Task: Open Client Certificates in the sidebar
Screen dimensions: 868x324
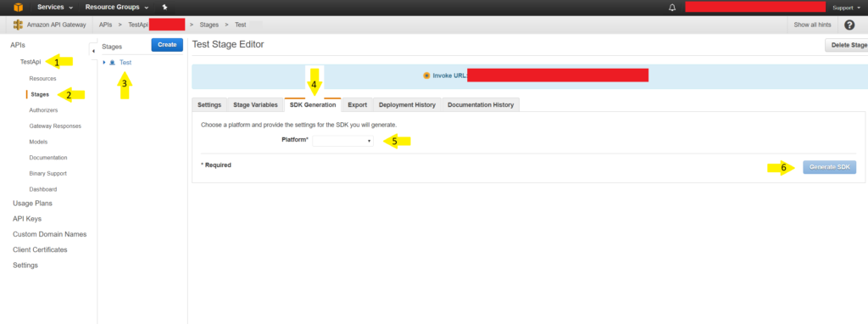Action: (x=40, y=249)
